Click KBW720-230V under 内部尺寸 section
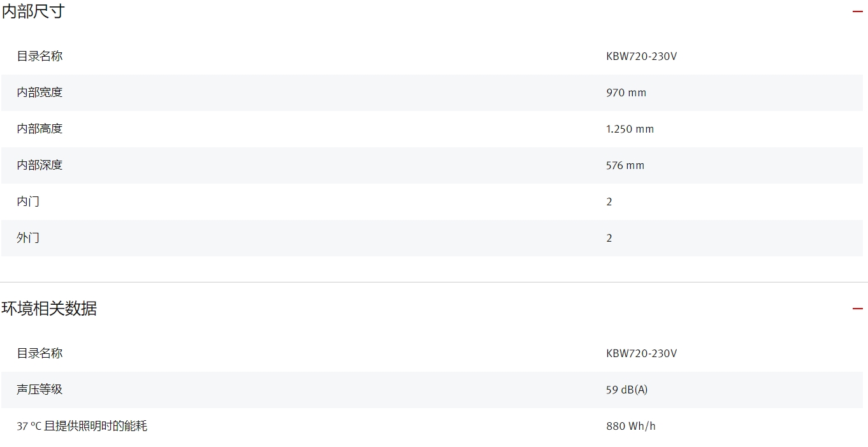The width and height of the screenshot is (868, 447). point(641,56)
